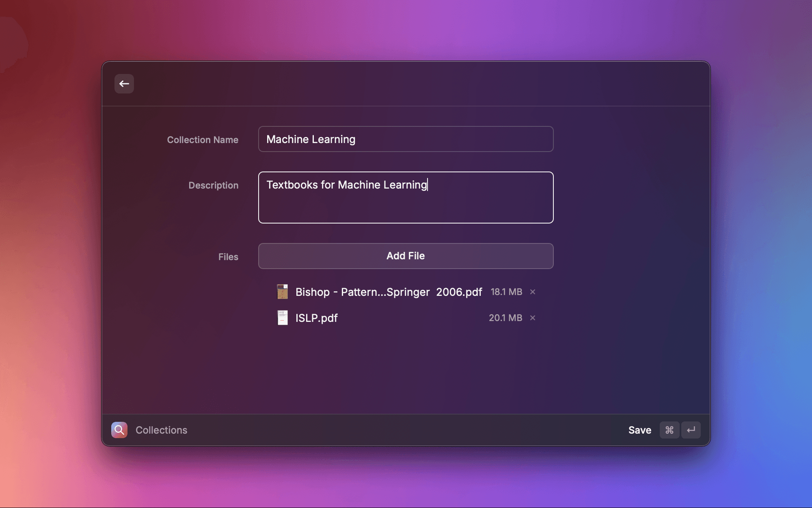812x508 pixels.
Task: Click the Description label
Action: click(213, 185)
